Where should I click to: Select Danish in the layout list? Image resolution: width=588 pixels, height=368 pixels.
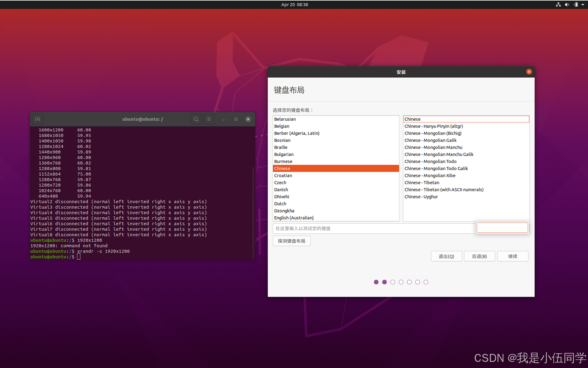point(281,189)
